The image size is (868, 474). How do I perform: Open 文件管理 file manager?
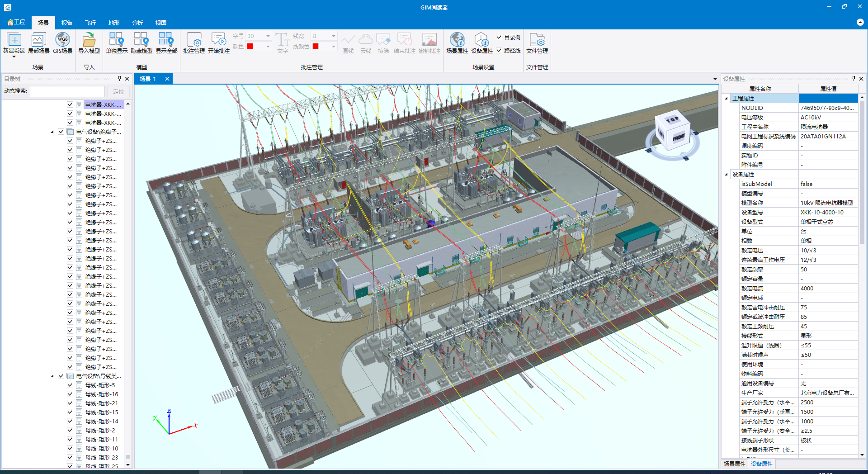(537, 43)
